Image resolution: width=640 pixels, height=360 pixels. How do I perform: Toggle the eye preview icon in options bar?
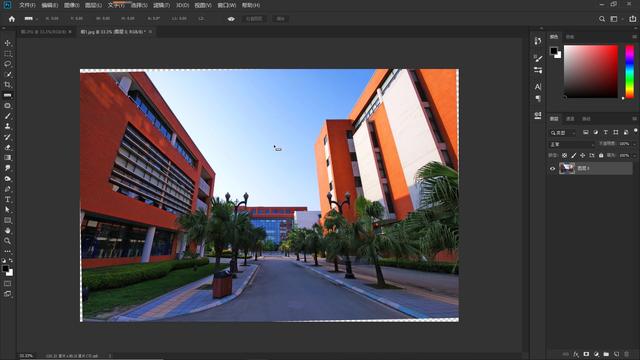[231, 19]
